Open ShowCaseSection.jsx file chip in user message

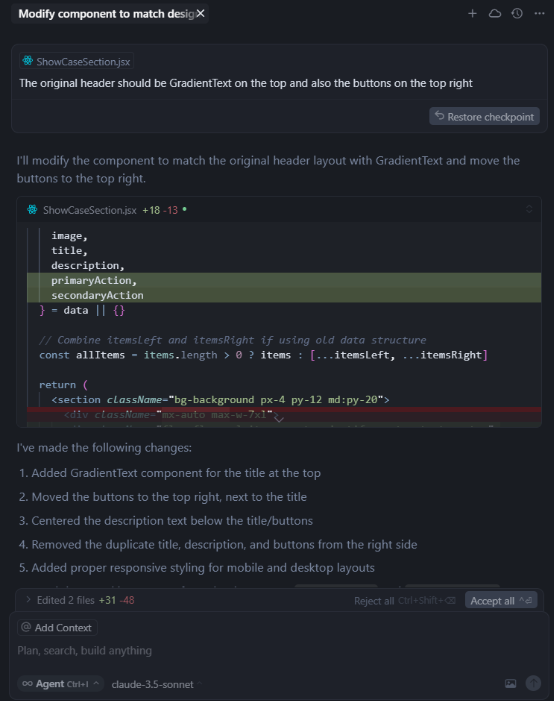click(x=76, y=61)
